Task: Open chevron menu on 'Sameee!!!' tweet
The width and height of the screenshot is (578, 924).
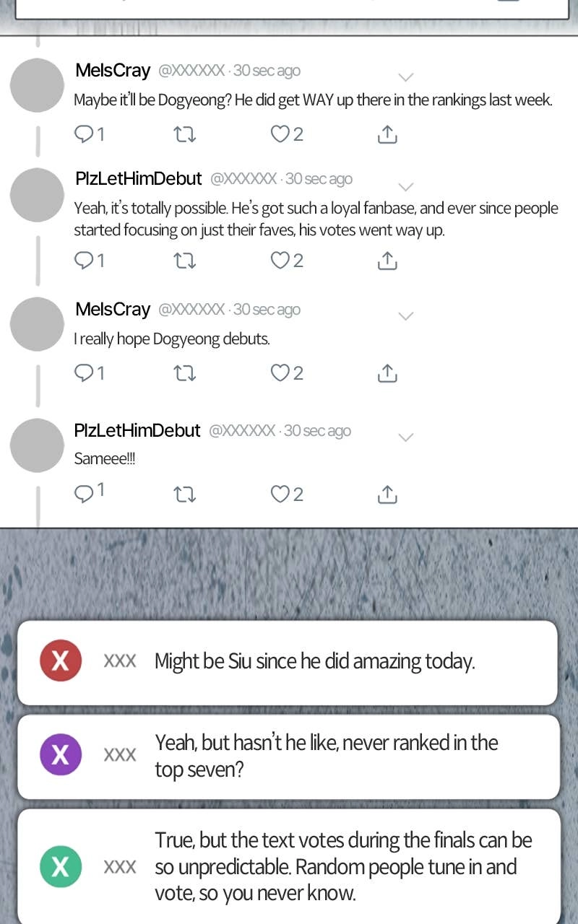Action: [406, 437]
